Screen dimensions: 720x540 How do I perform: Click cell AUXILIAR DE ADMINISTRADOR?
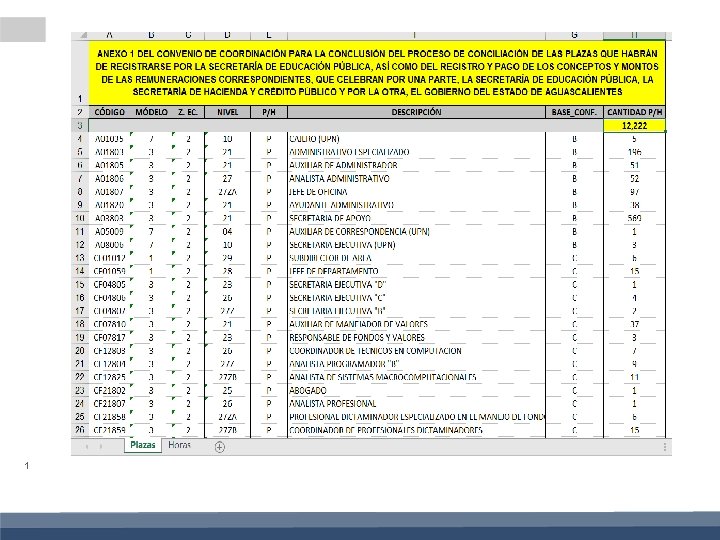pos(416,165)
